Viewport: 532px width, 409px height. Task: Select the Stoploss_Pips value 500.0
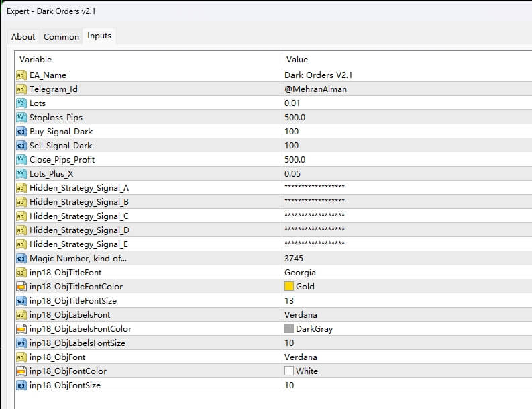pos(295,118)
